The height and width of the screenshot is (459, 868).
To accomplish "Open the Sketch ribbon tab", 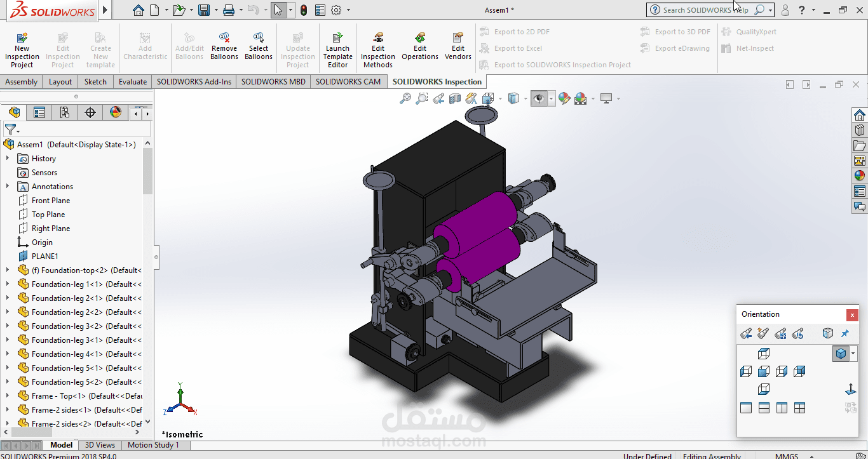I will pyautogui.click(x=95, y=81).
